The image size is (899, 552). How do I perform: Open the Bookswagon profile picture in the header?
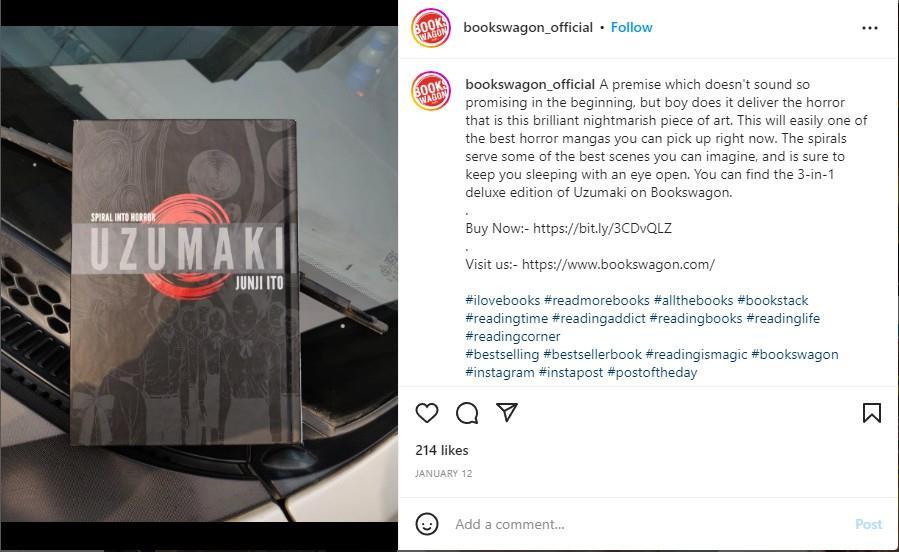[x=431, y=28]
